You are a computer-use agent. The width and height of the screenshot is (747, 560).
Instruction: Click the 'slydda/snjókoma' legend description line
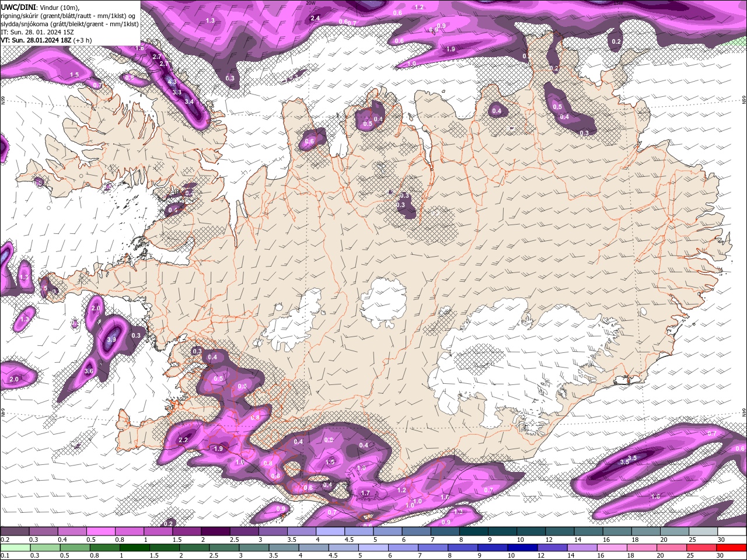pyautogui.click(x=69, y=24)
